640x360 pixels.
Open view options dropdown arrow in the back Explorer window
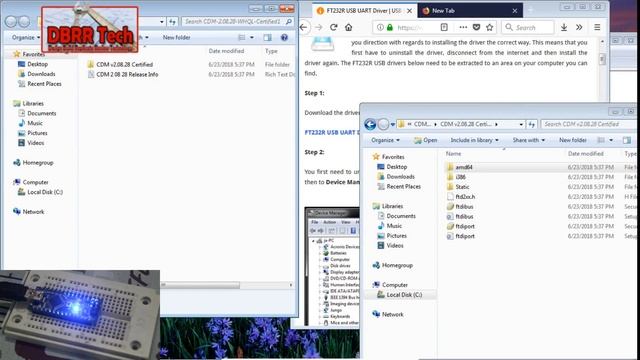(251, 37)
